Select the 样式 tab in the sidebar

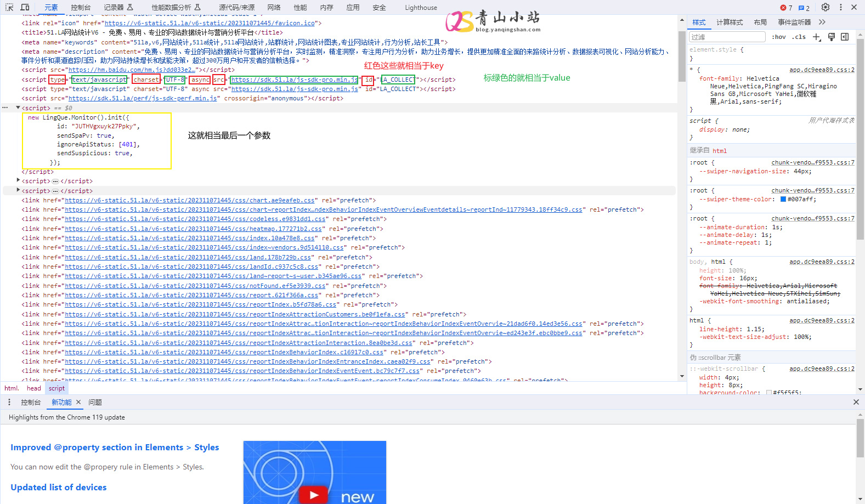pos(699,22)
